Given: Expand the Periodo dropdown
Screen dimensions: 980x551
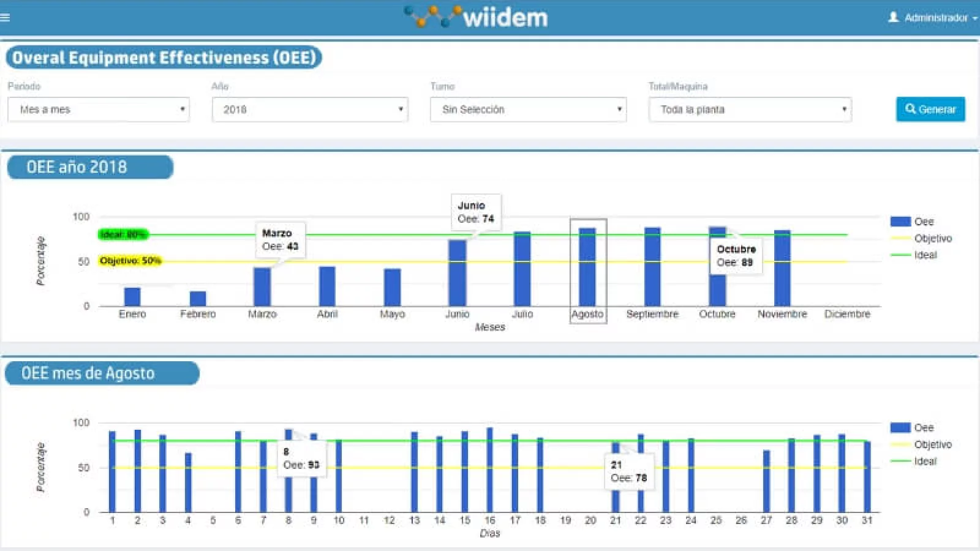Looking at the screenshot, I should pyautogui.click(x=99, y=110).
